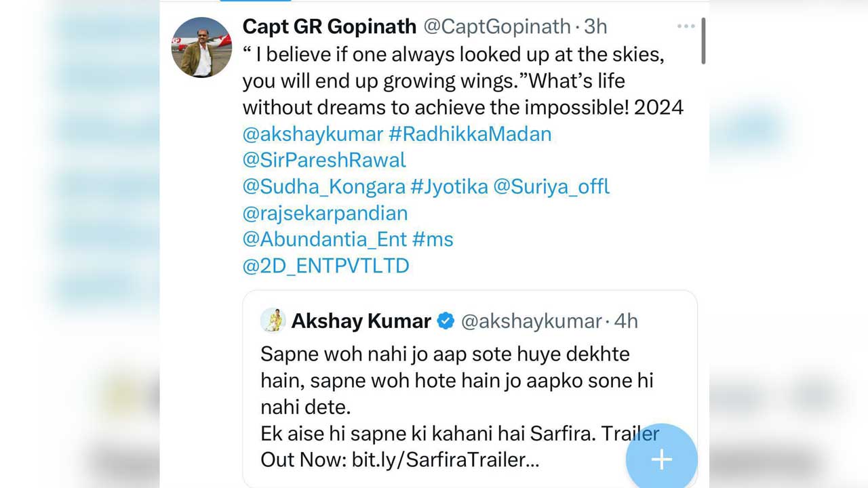Click the Capt GR Gopinath display name
The width and height of the screenshot is (868, 488).
329,26
